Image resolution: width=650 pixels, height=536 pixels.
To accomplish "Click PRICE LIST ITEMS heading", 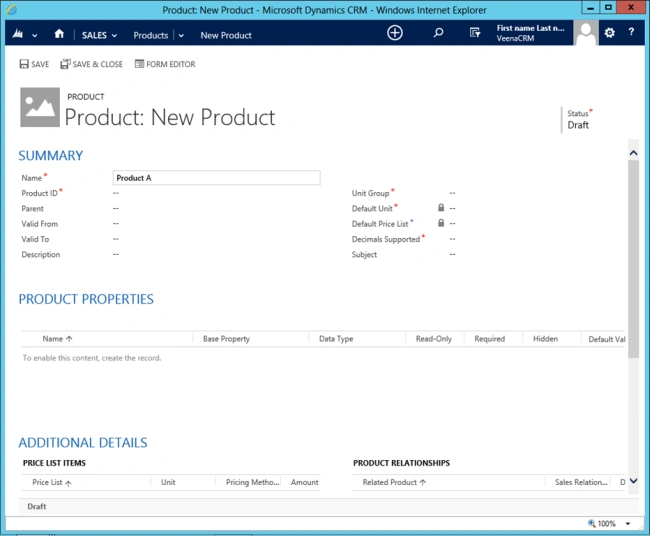I will coord(54,463).
